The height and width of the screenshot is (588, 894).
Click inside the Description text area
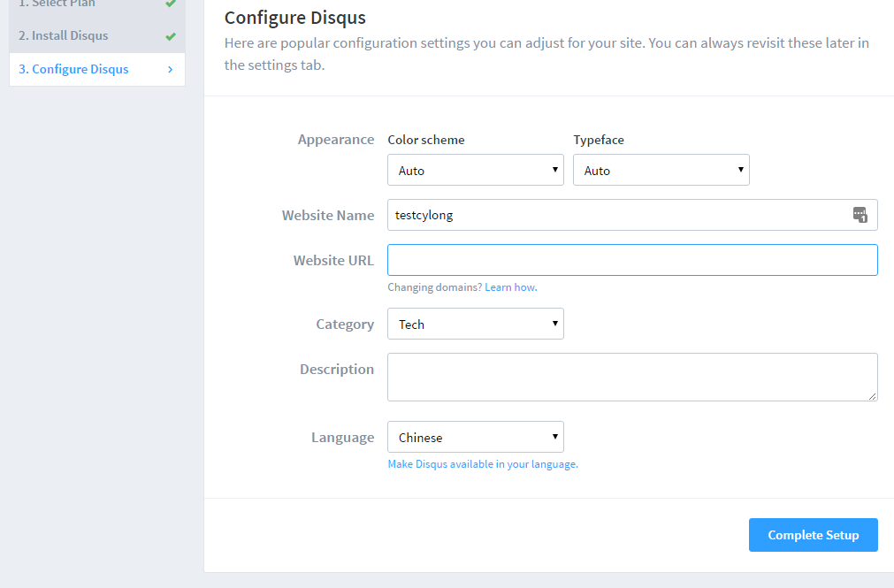[632, 377]
